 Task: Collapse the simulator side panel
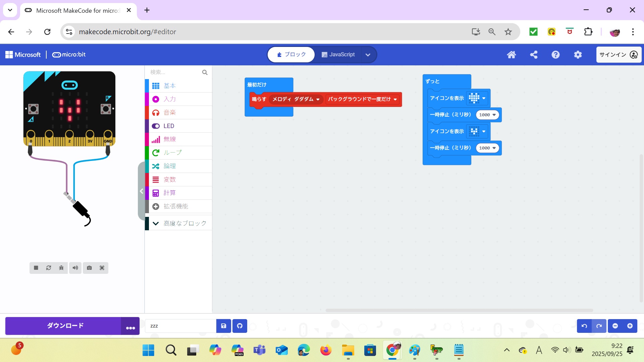tap(141, 191)
